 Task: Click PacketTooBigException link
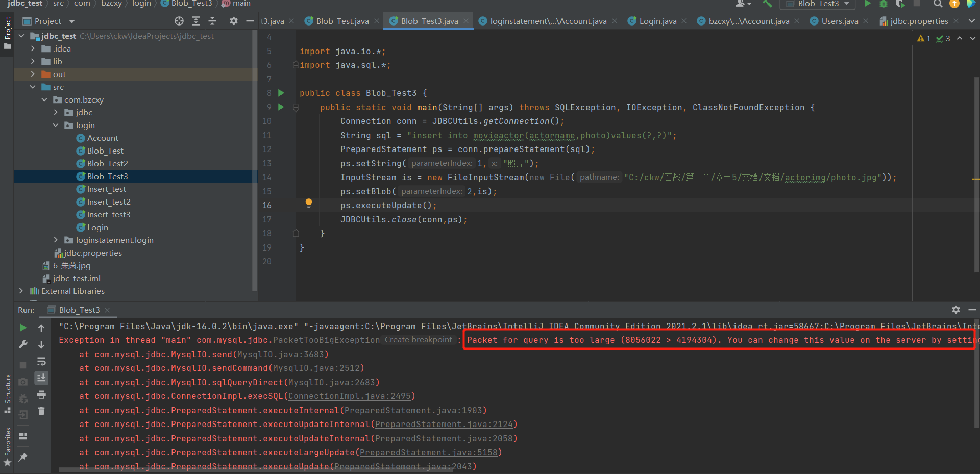click(326, 340)
